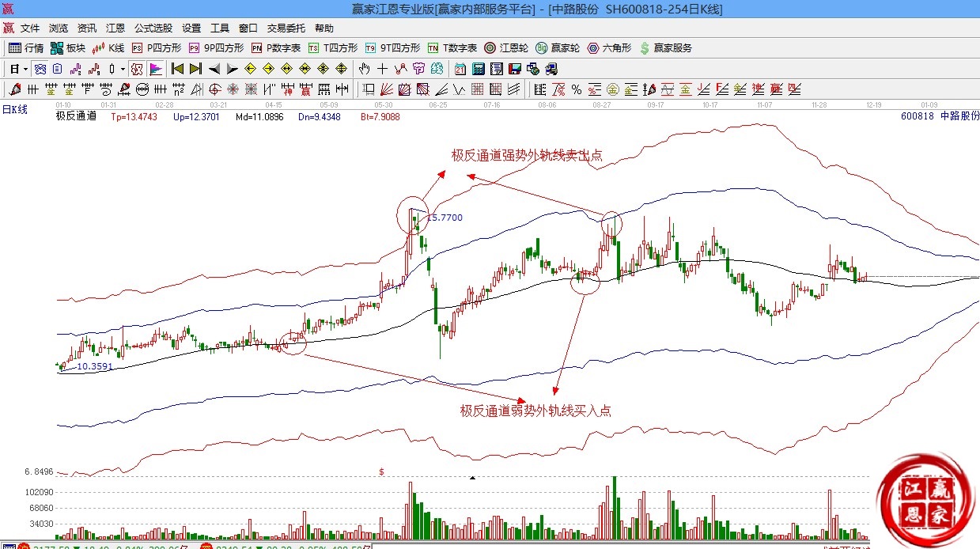The image size is (980, 549).
Task: Click the 日K线 period label
Action: click(14, 109)
